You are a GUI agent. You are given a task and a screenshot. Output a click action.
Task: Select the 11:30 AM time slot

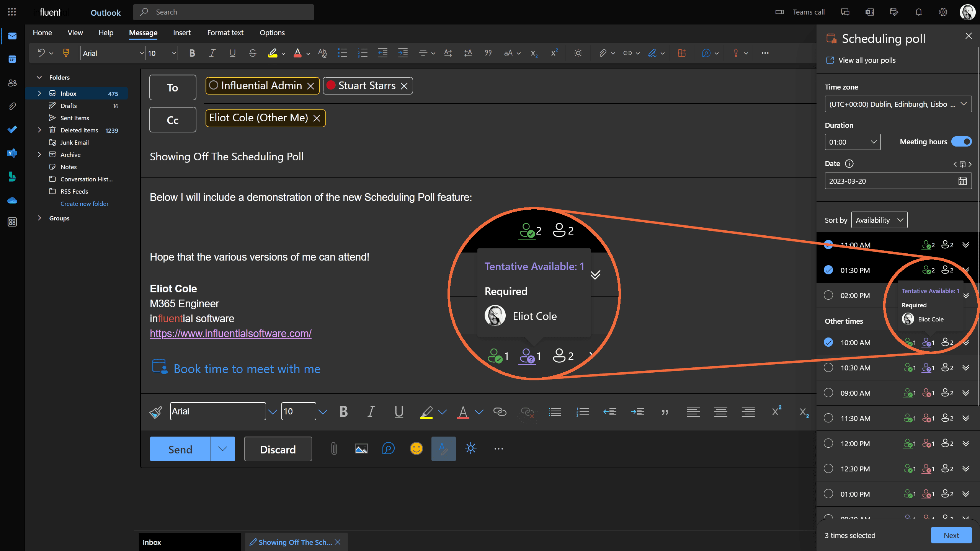click(x=828, y=418)
